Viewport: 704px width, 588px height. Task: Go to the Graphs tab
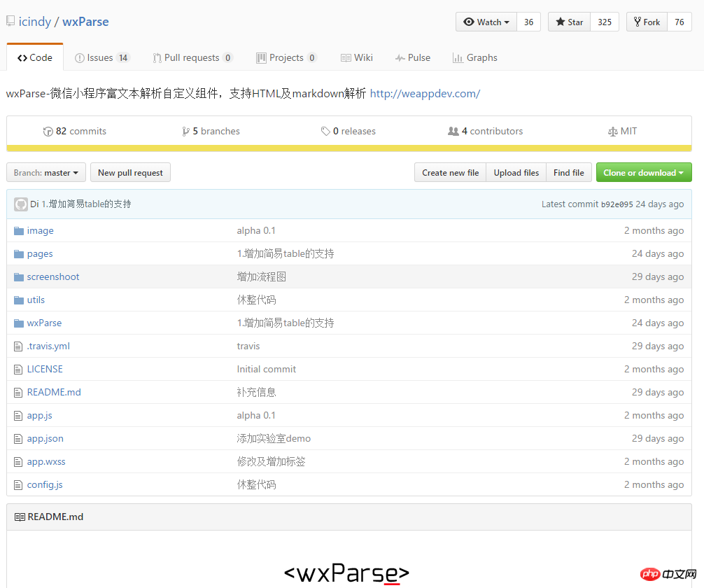point(474,58)
